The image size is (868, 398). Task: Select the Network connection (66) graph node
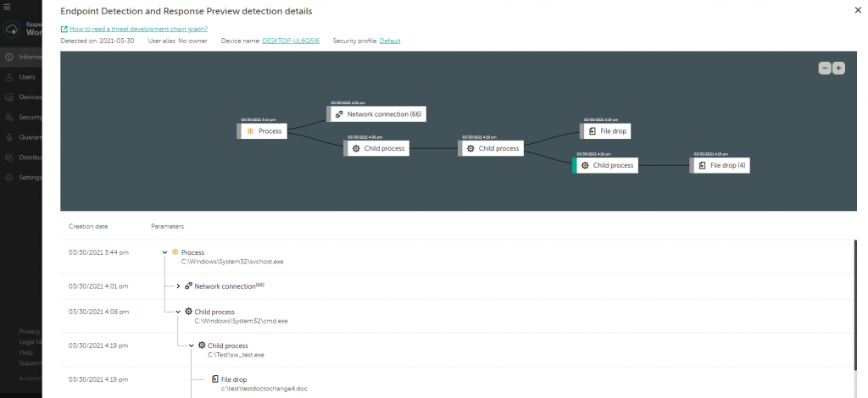[x=378, y=113]
